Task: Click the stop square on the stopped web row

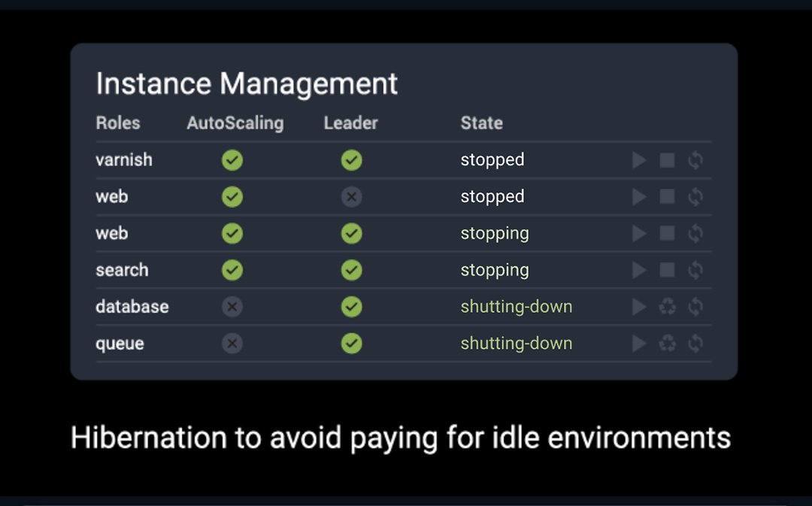Action: point(667,197)
